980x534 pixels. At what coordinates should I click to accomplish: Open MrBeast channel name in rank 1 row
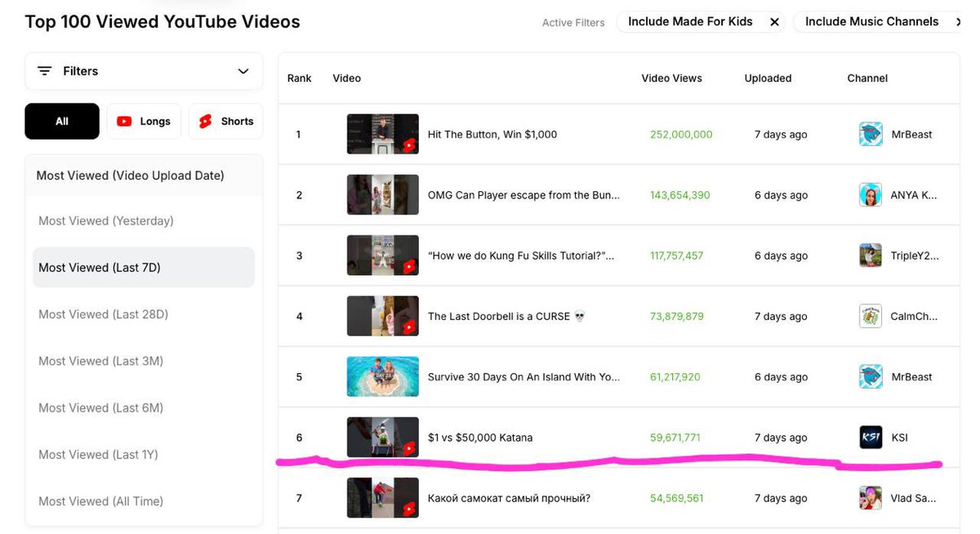pos(911,135)
